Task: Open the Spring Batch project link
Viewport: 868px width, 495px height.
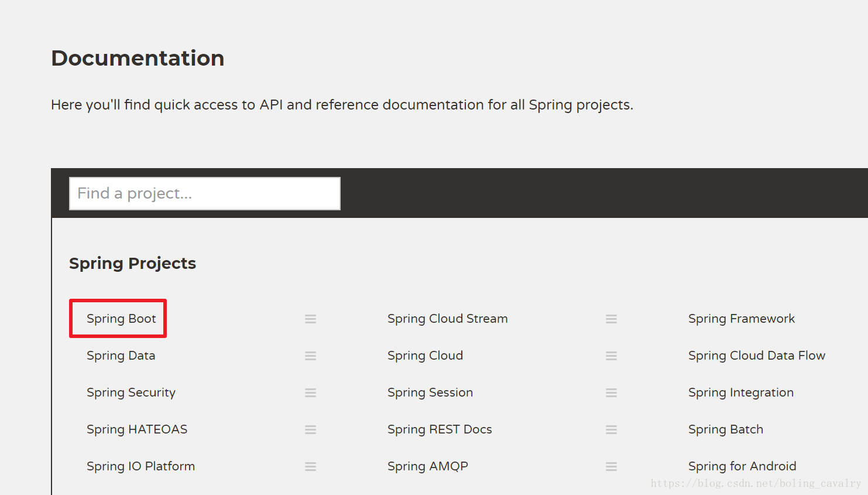Action: click(x=726, y=429)
